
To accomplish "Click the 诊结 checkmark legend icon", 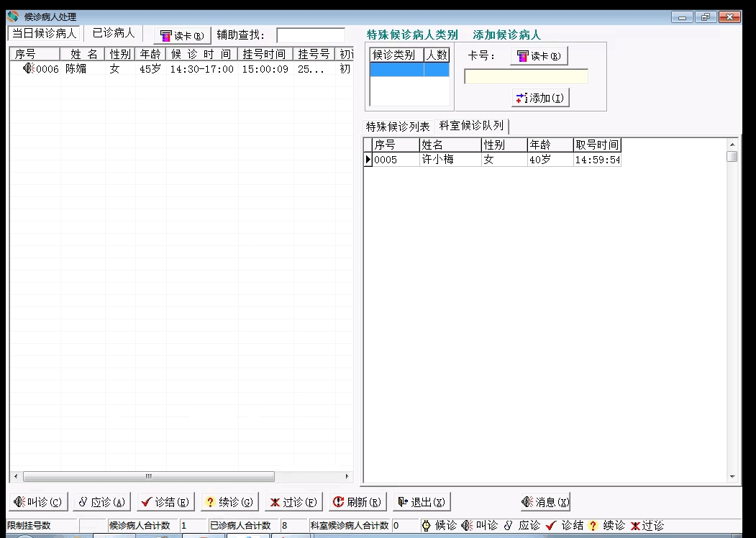I will point(550,526).
